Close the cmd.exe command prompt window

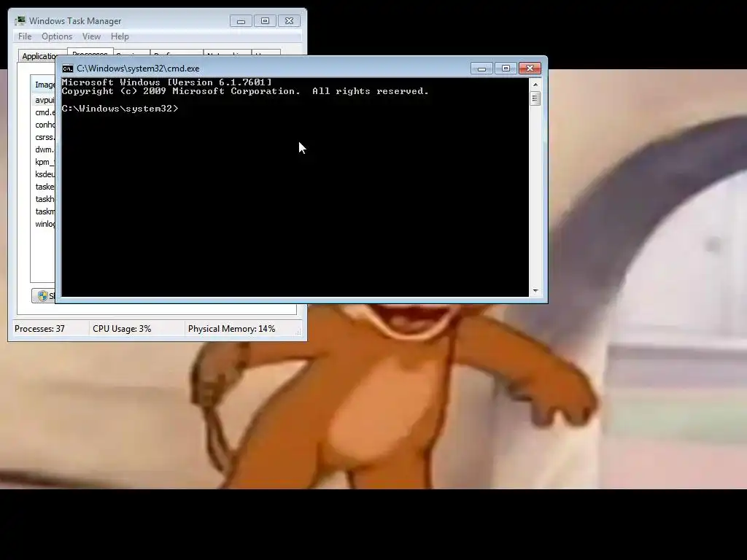tap(530, 69)
